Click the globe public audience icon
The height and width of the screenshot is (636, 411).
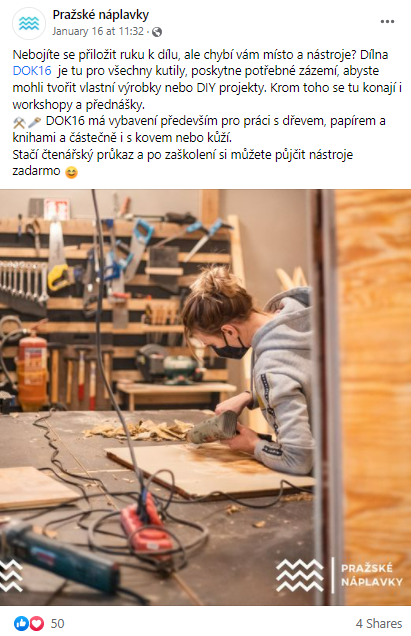[157, 32]
